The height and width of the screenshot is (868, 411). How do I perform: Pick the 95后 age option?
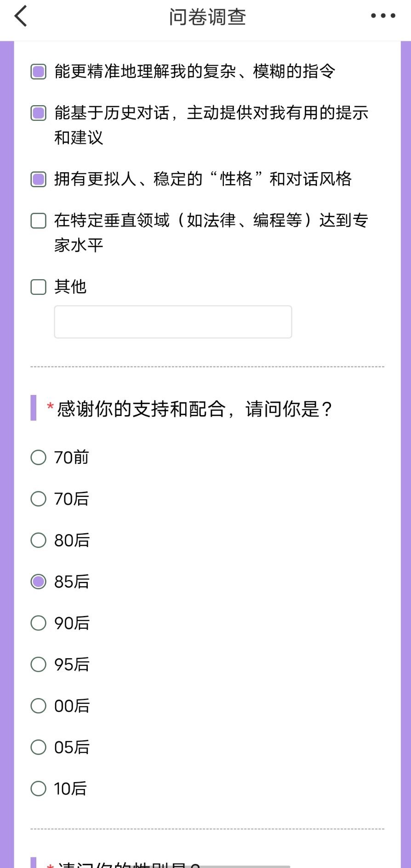click(x=39, y=664)
